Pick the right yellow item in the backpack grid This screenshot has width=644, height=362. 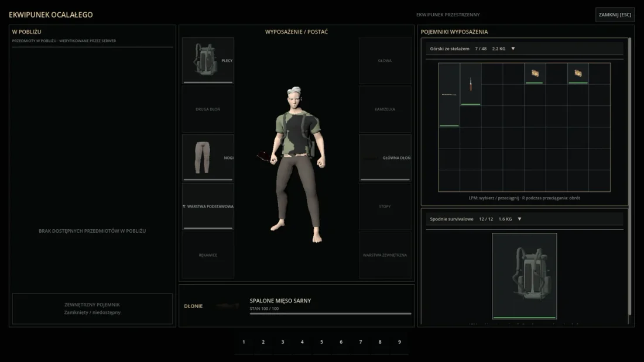[578, 74]
